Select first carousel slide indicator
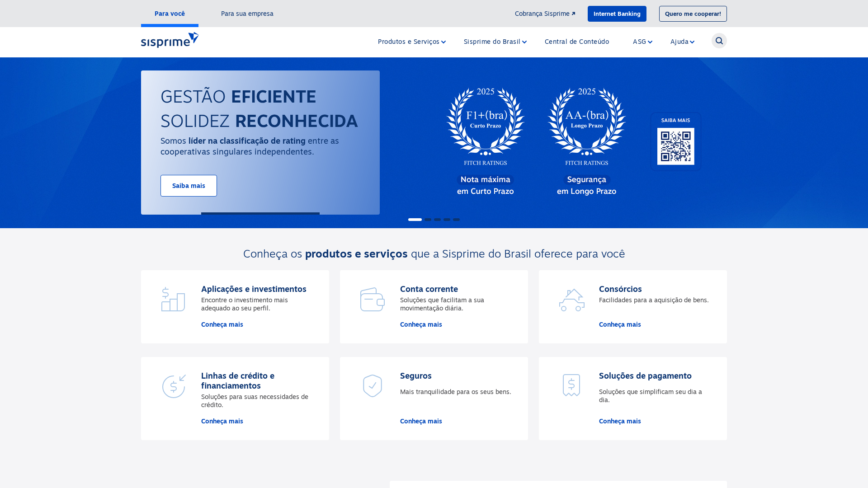 pyautogui.click(x=415, y=220)
